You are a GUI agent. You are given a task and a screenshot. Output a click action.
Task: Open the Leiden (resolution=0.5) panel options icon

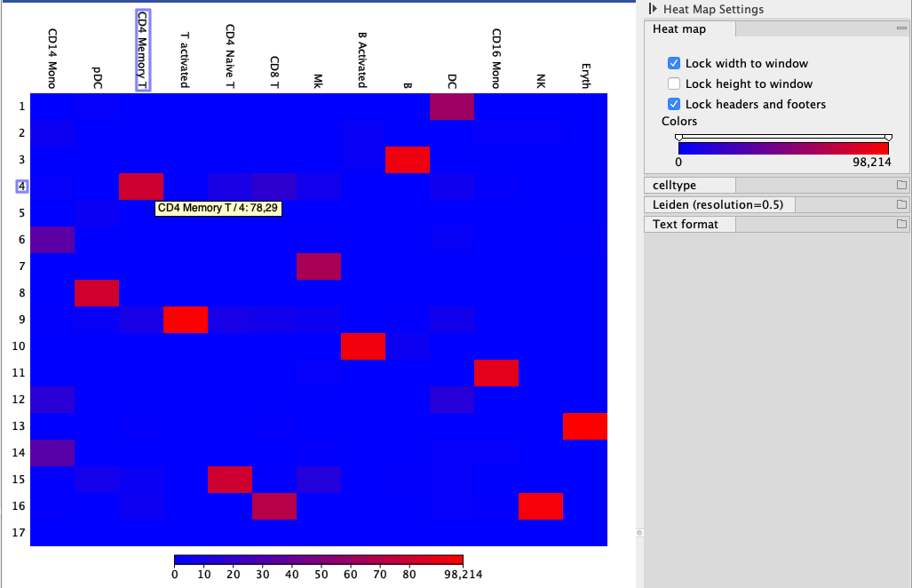point(901,204)
